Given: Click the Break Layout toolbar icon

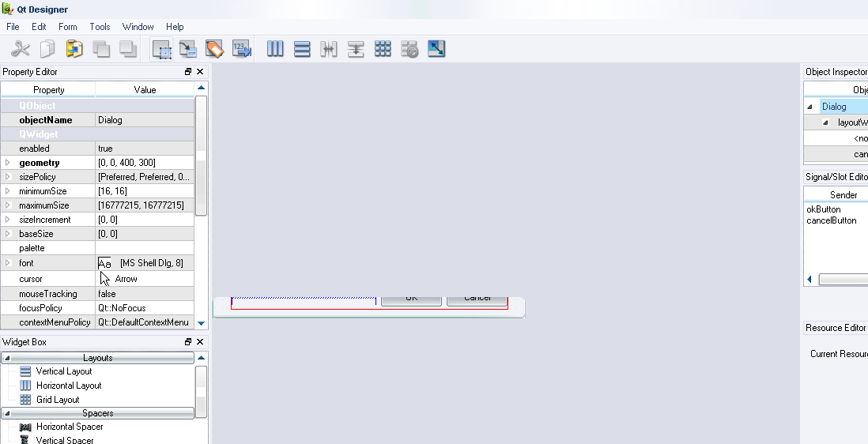Looking at the screenshot, I should (409, 49).
